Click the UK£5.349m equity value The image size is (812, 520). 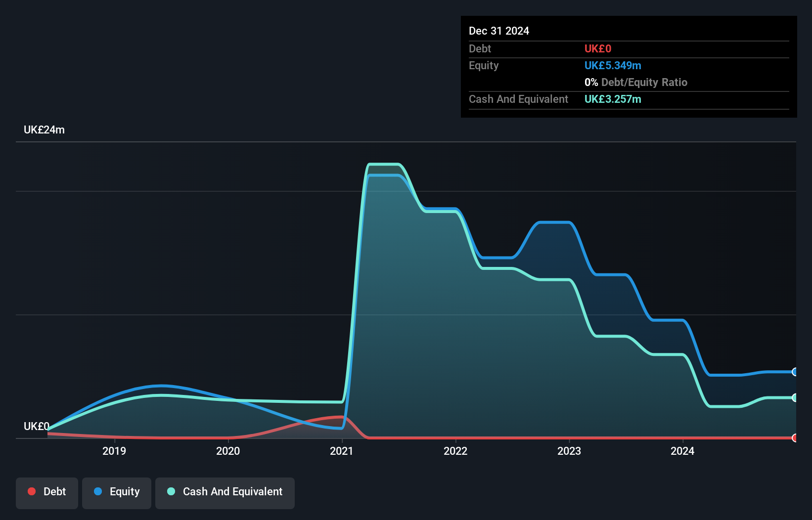[x=613, y=65]
